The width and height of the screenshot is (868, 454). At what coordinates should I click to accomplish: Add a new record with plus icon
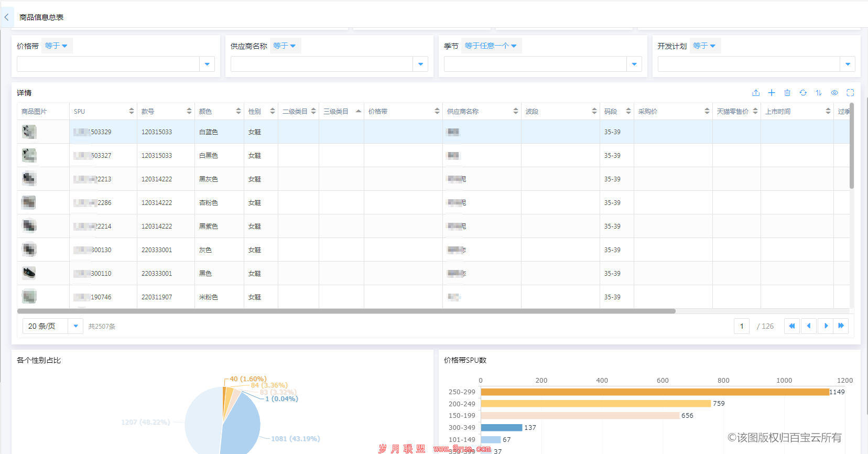pos(772,93)
